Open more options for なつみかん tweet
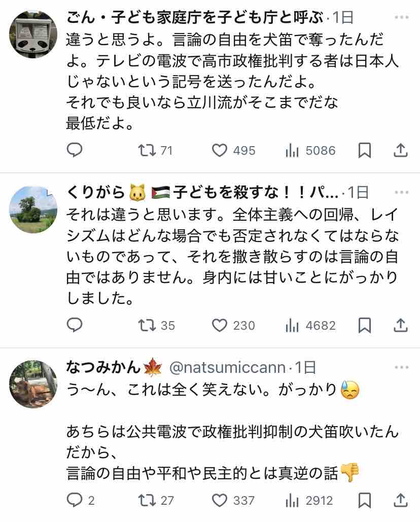 click(402, 367)
